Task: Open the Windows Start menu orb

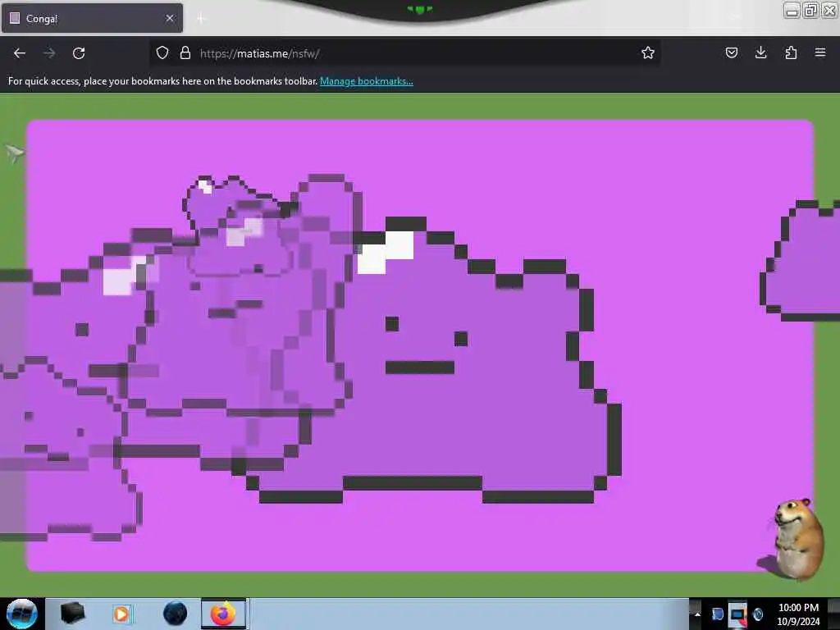Action: (x=21, y=614)
